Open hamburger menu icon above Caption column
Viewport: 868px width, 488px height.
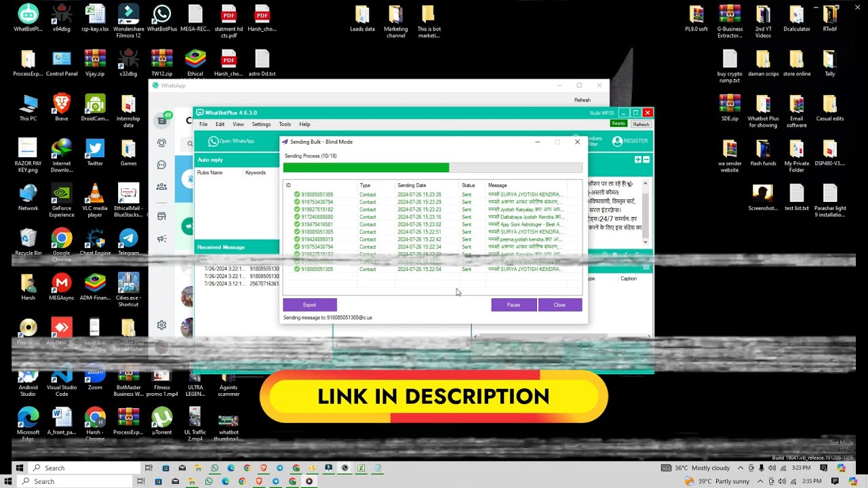646,267
